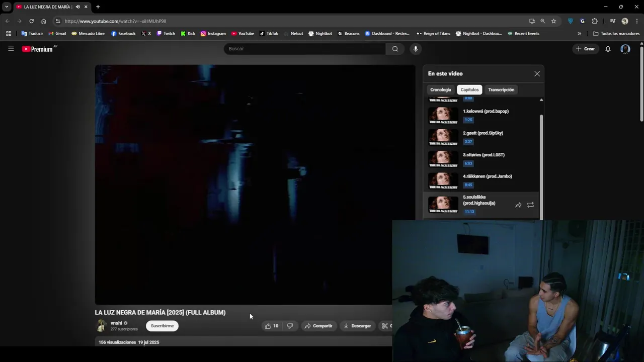Open the Reign of Titans bookmark
This screenshot has height=362, width=644.
[x=433, y=34]
